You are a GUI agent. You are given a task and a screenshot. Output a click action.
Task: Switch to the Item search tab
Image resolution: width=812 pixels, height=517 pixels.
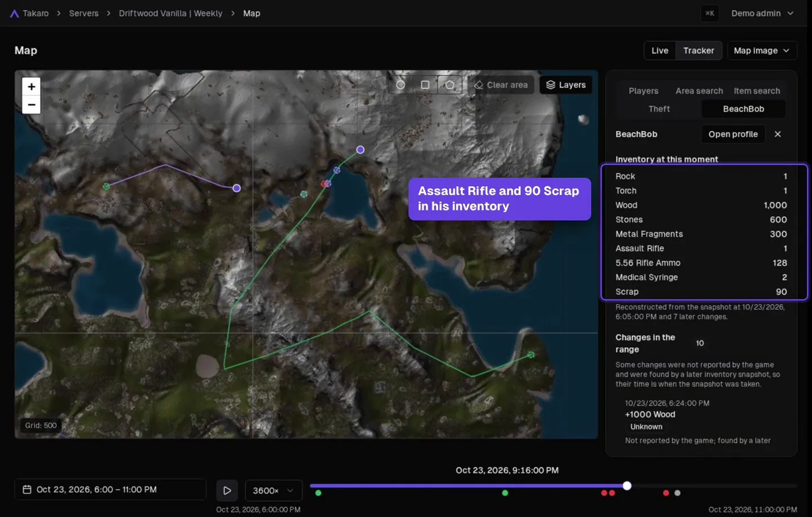tap(757, 91)
